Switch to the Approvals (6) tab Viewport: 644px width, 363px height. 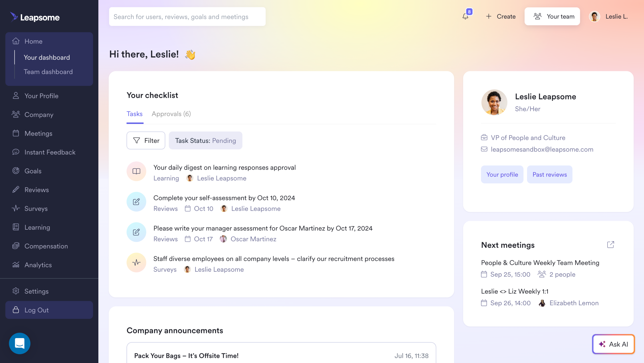pos(171,114)
